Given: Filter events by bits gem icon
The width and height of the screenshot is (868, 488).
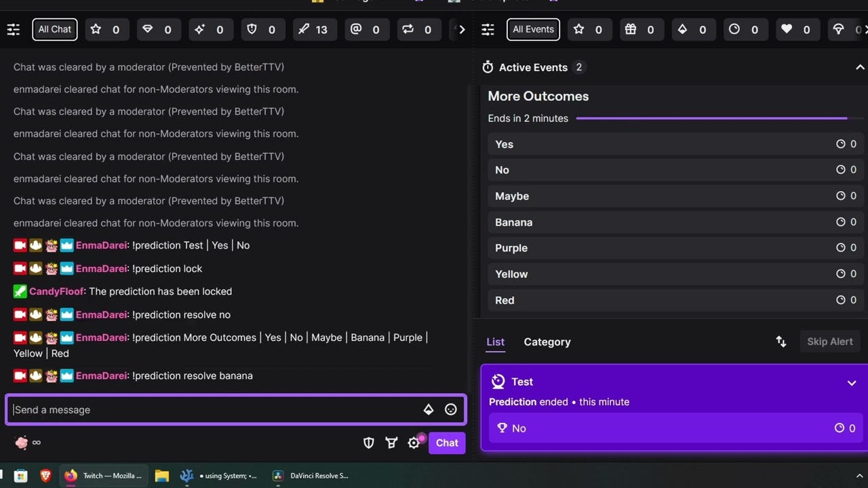Looking at the screenshot, I should coord(692,29).
